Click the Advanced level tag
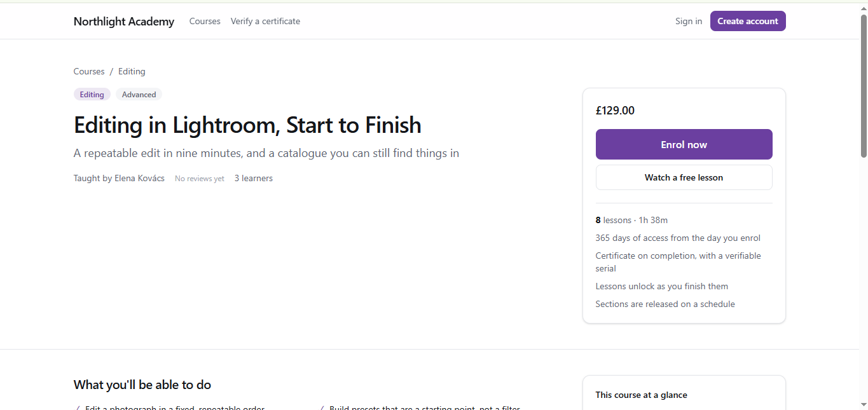 (x=139, y=95)
